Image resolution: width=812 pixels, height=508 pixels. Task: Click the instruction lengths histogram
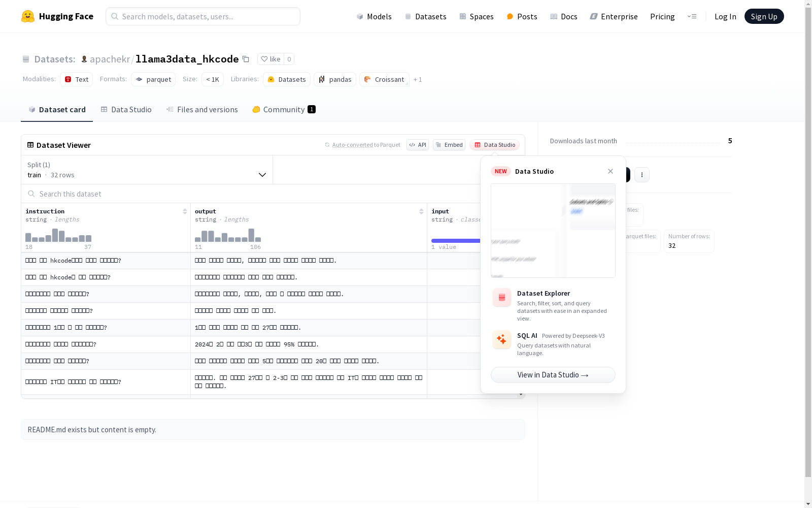pos(58,235)
